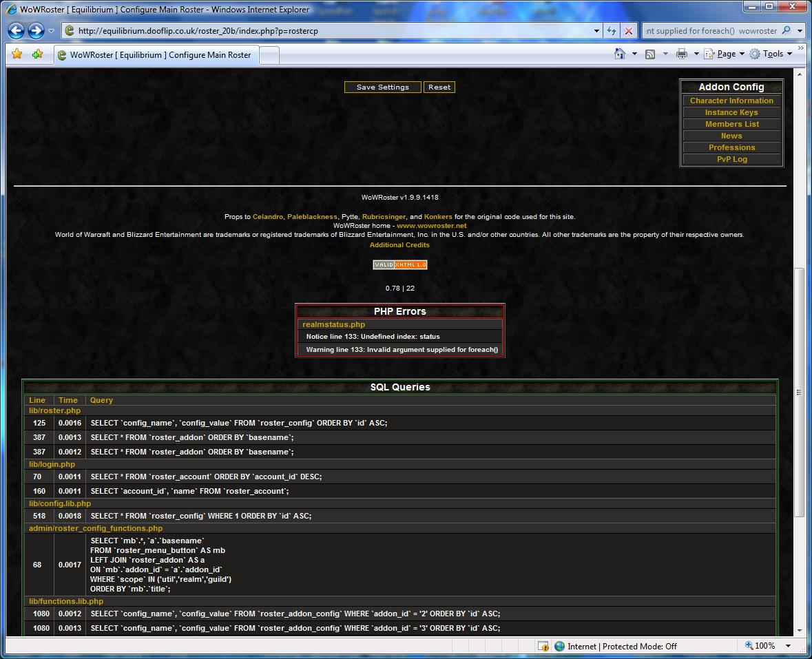Refresh the page with the refresh icon
This screenshot has width=812, height=659.
tap(612, 31)
